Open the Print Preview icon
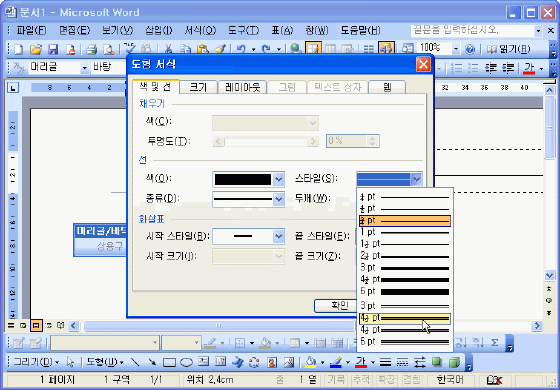The image size is (560, 390). [x=109, y=49]
